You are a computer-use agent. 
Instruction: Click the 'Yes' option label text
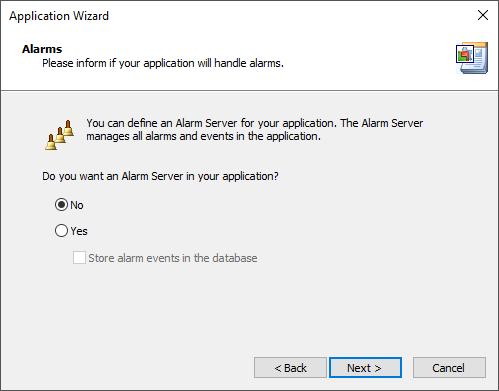(x=79, y=231)
